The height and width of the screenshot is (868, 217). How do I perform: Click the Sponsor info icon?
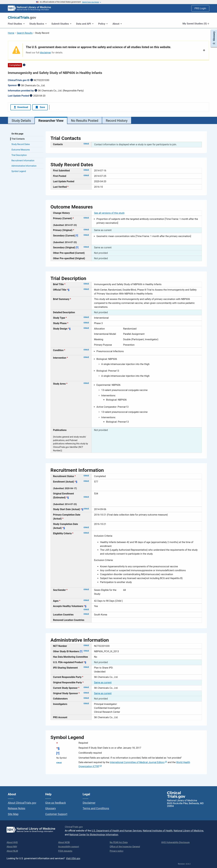pos(19,85)
